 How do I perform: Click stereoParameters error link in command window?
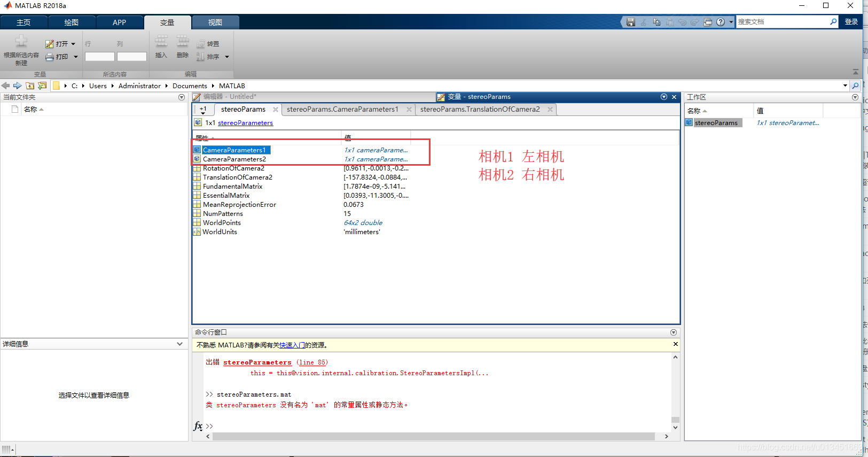(257, 362)
